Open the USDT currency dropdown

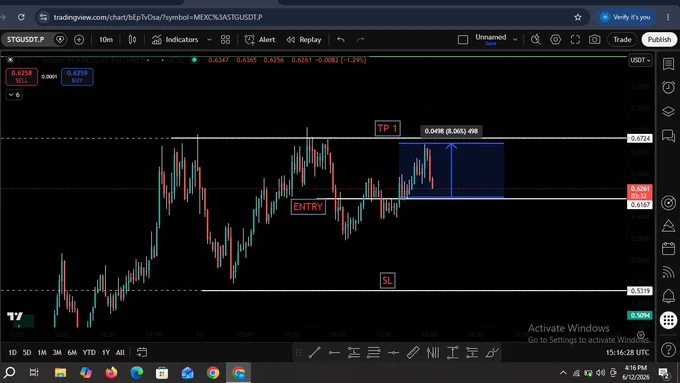pos(640,60)
